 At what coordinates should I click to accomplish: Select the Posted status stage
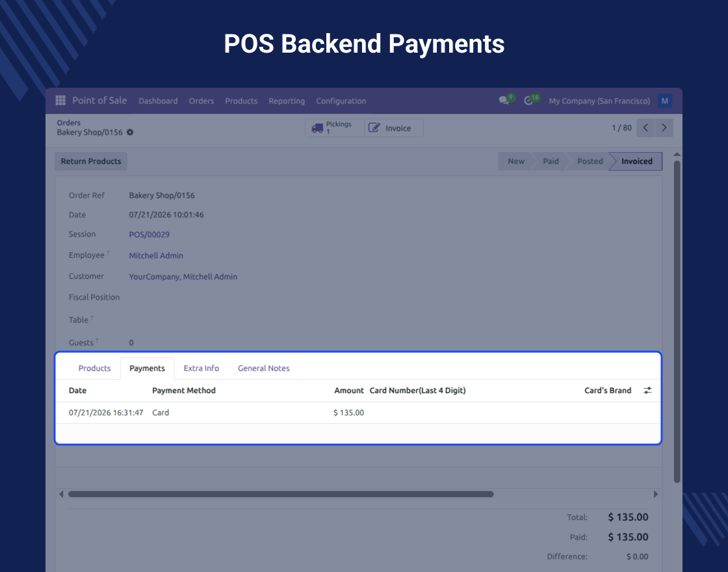590,161
